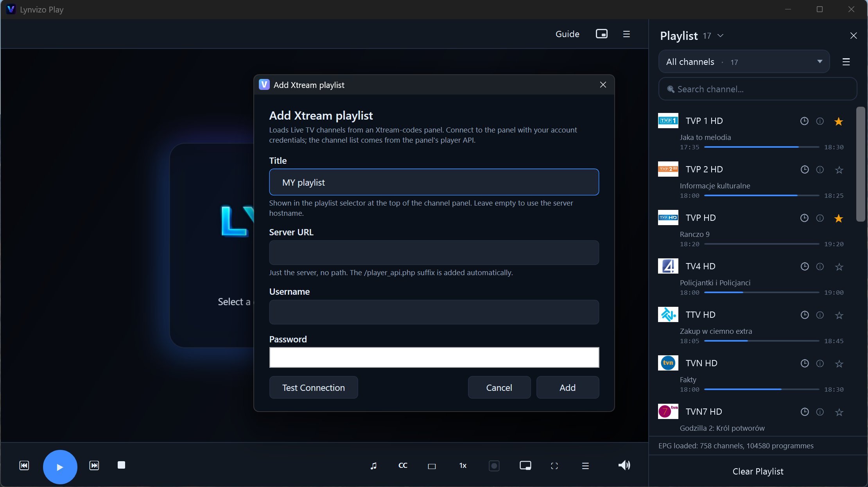
Task: Click the Add button
Action: tap(567, 387)
